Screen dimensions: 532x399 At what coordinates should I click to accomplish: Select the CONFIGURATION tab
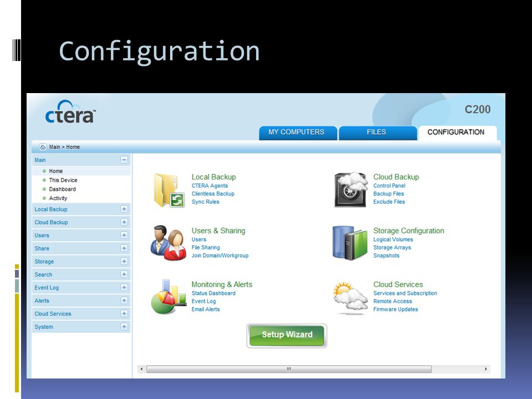click(x=457, y=132)
